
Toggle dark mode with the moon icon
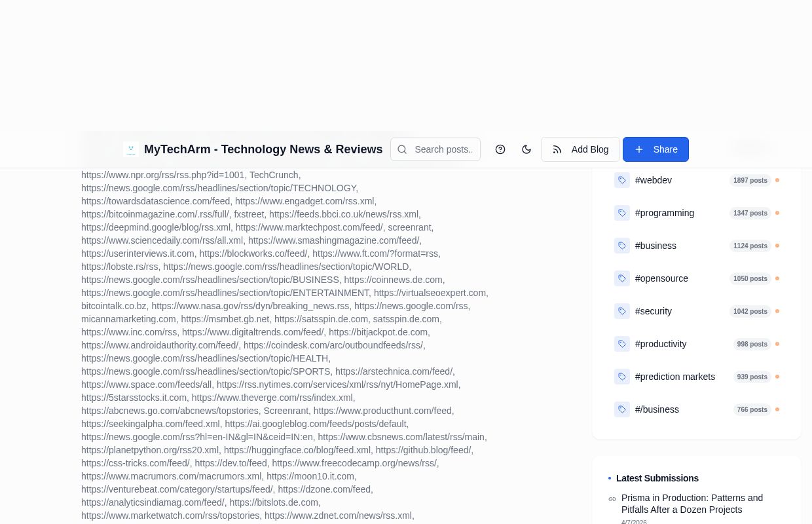(x=526, y=149)
